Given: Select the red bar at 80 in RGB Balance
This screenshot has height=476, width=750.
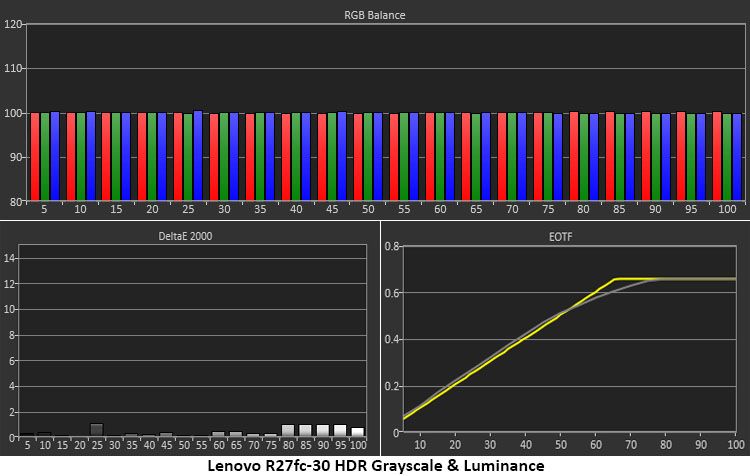Looking at the screenshot, I should tap(574, 156).
